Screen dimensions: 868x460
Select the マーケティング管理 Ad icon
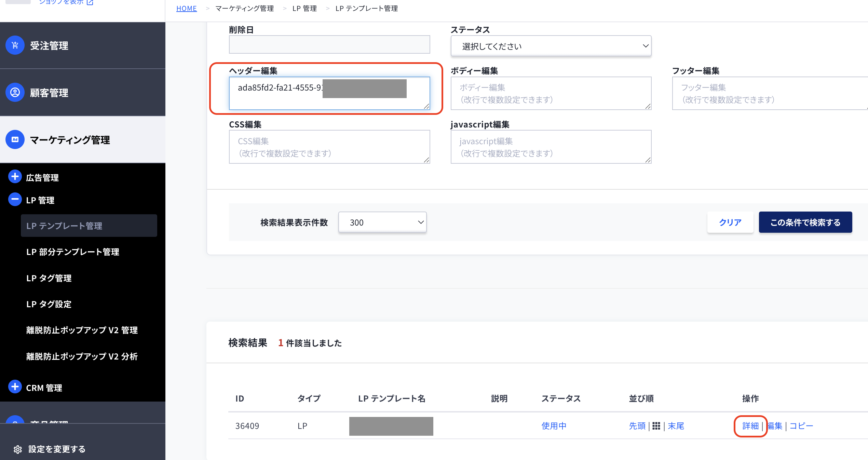(15, 139)
